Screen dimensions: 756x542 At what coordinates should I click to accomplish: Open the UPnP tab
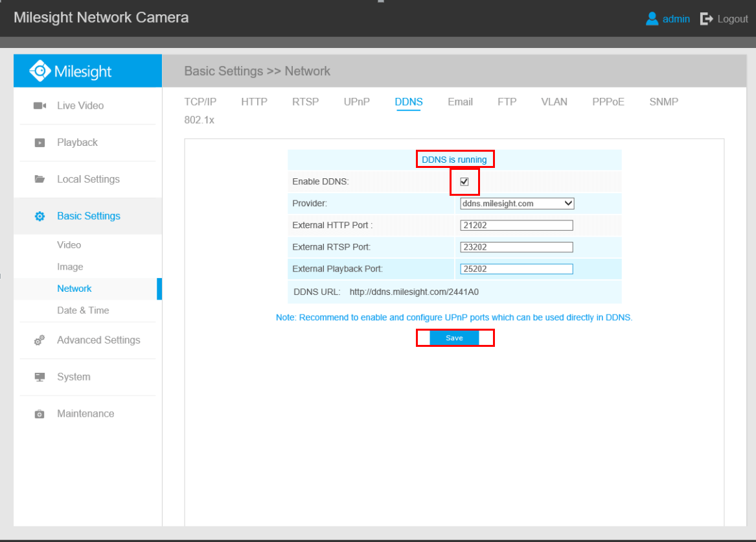[357, 102]
